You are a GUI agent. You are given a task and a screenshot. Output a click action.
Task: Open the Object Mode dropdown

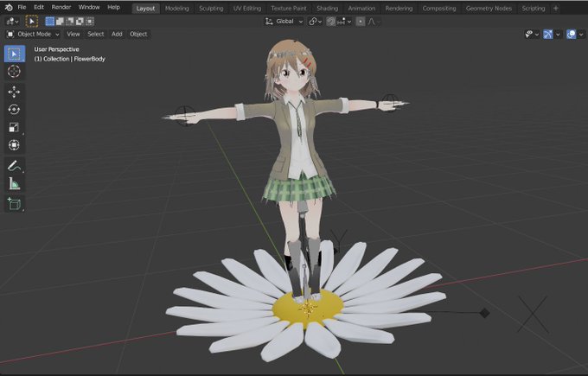tap(33, 34)
